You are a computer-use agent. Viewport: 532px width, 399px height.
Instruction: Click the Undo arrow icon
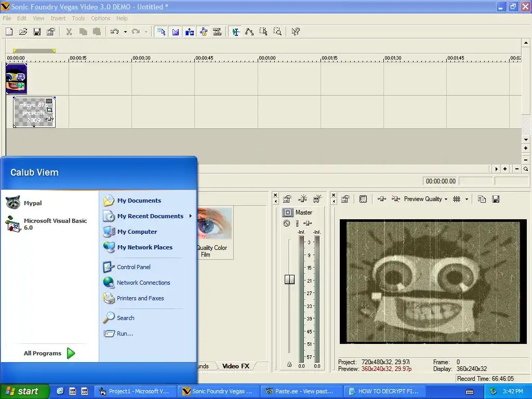115,32
